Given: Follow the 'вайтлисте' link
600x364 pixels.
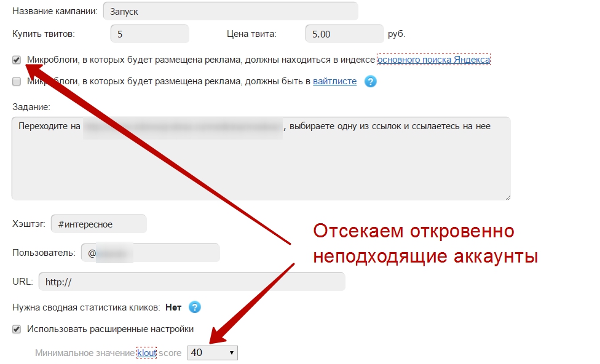Looking at the screenshot, I should pos(334,81).
